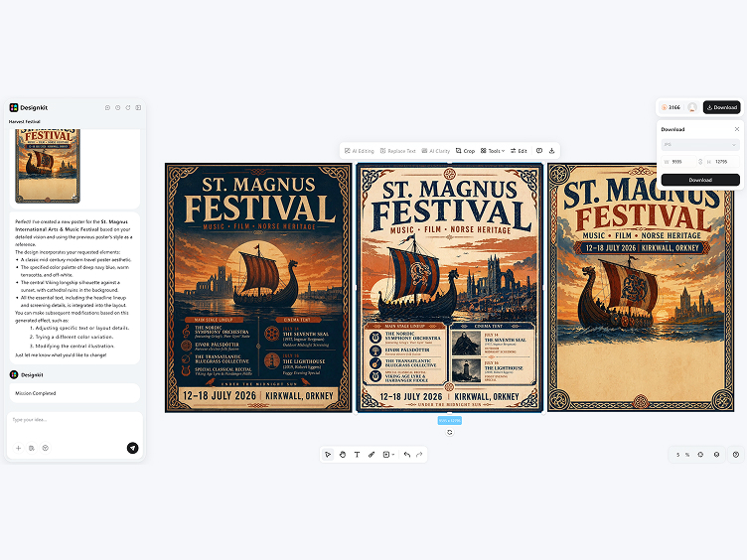Close the Download popup panel
The width and height of the screenshot is (747, 560).
(737, 129)
